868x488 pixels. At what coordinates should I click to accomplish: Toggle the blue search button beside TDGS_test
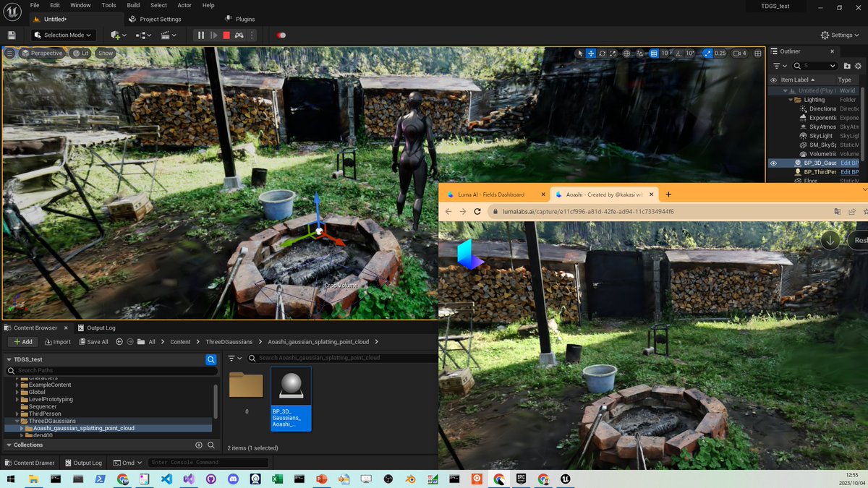pyautogui.click(x=210, y=359)
